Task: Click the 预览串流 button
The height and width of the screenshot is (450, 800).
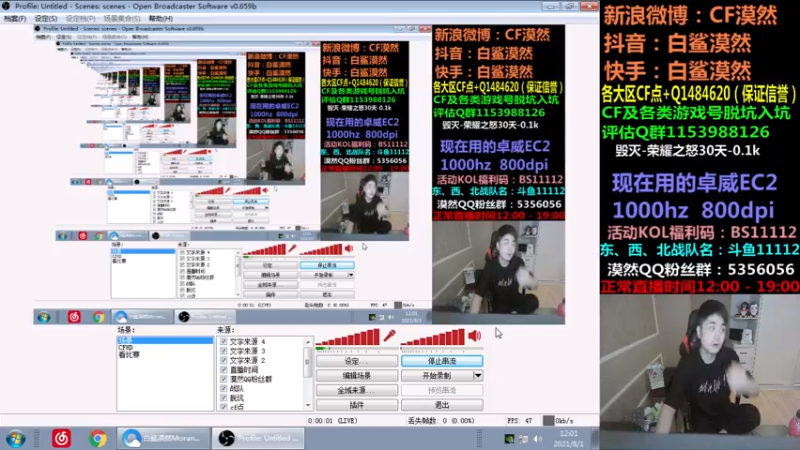Action: (442, 390)
